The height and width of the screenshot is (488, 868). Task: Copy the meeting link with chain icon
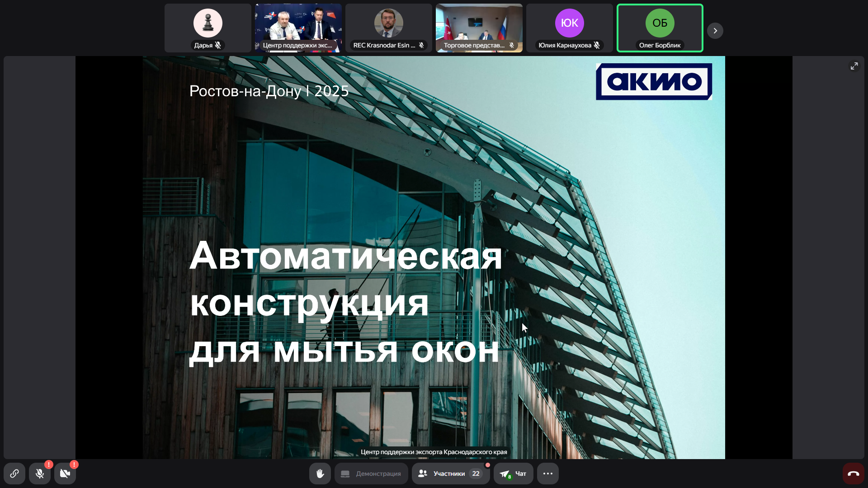(14, 474)
